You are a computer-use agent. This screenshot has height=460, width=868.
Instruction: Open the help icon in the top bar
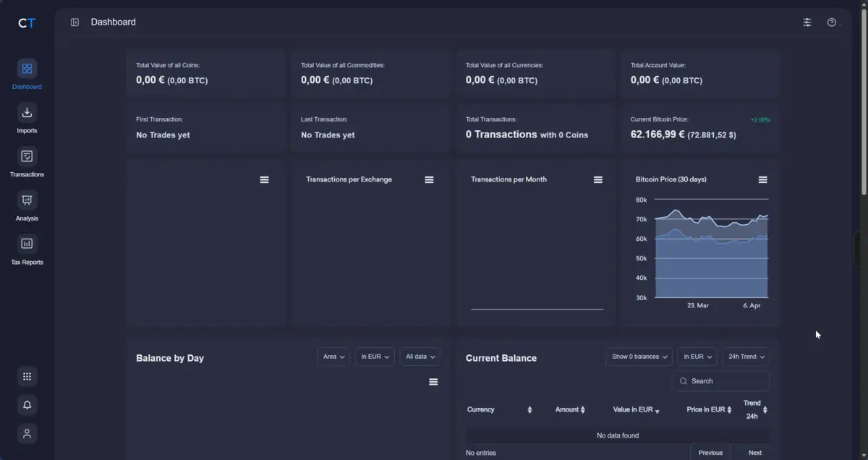(831, 22)
